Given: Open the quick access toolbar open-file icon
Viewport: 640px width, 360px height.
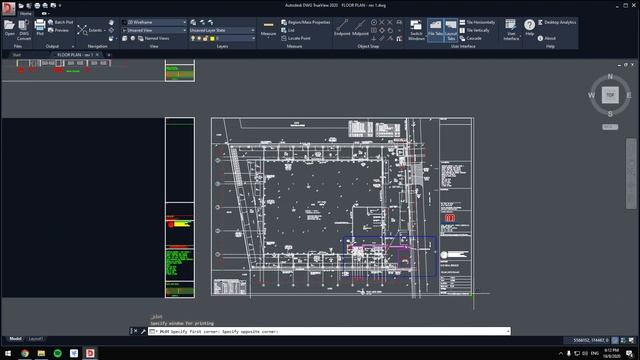Looking at the screenshot, I should click(x=21, y=5).
